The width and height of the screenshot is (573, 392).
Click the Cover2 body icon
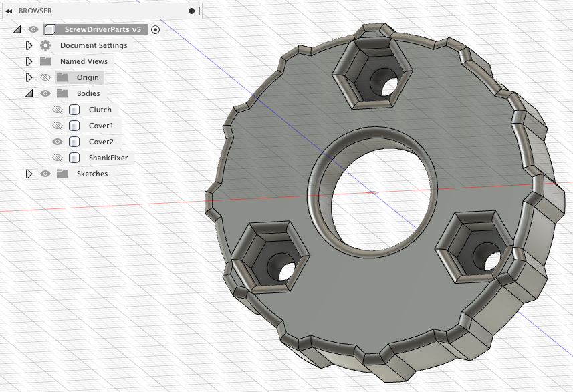(x=74, y=142)
